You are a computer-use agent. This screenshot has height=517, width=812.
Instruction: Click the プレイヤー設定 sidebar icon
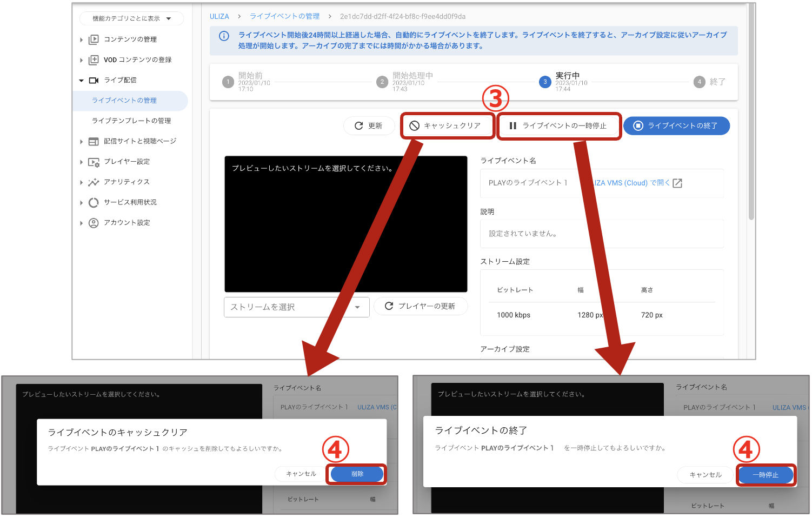(94, 162)
